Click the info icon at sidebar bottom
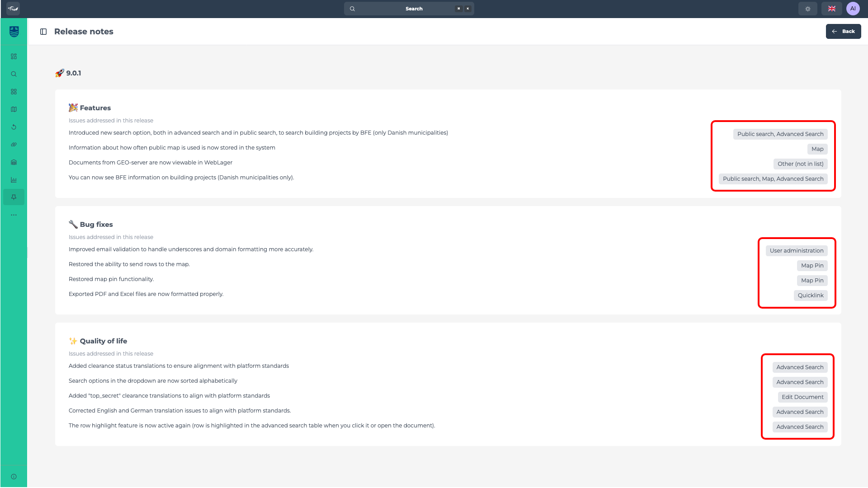This screenshot has height=488, width=868. click(x=14, y=477)
